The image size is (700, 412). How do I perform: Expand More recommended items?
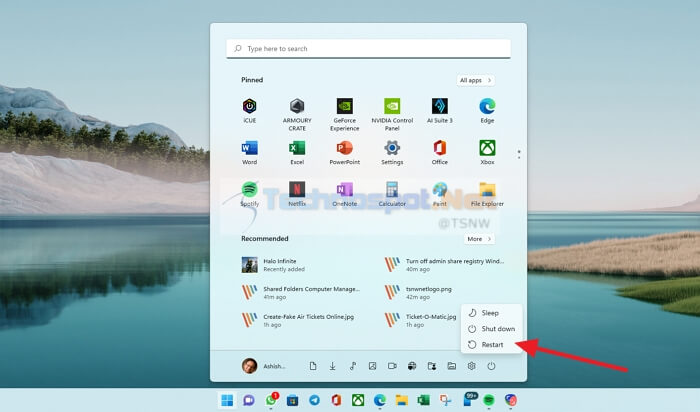(479, 239)
